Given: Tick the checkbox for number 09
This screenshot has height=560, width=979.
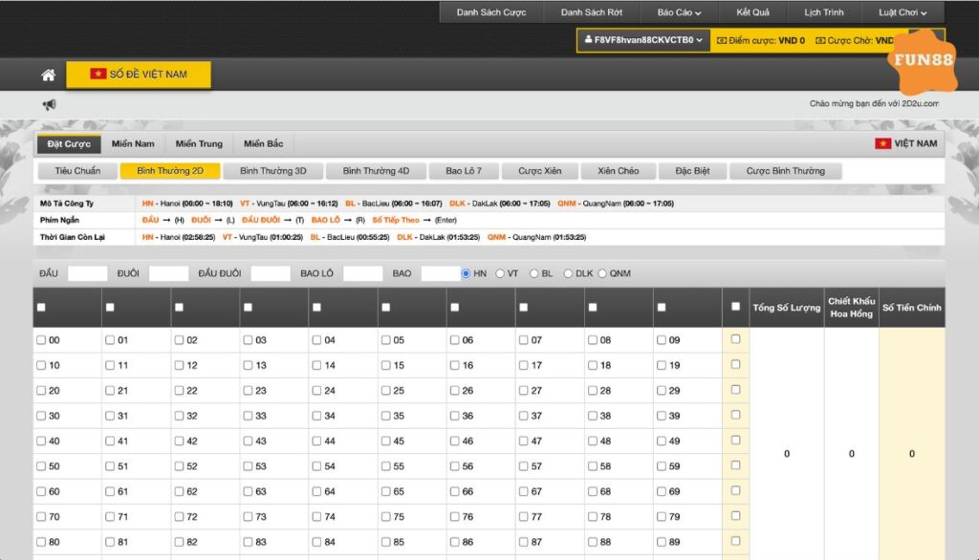Looking at the screenshot, I should pos(662,340).
